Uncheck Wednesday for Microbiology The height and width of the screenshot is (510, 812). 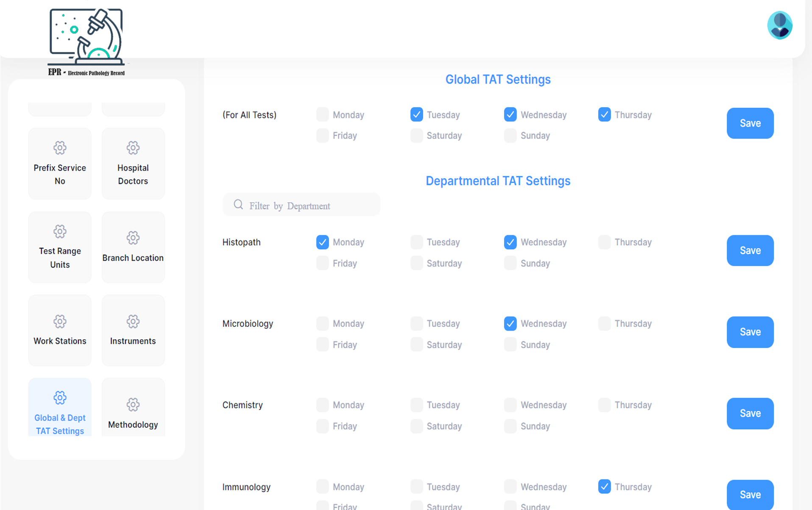tap(511, 323)
